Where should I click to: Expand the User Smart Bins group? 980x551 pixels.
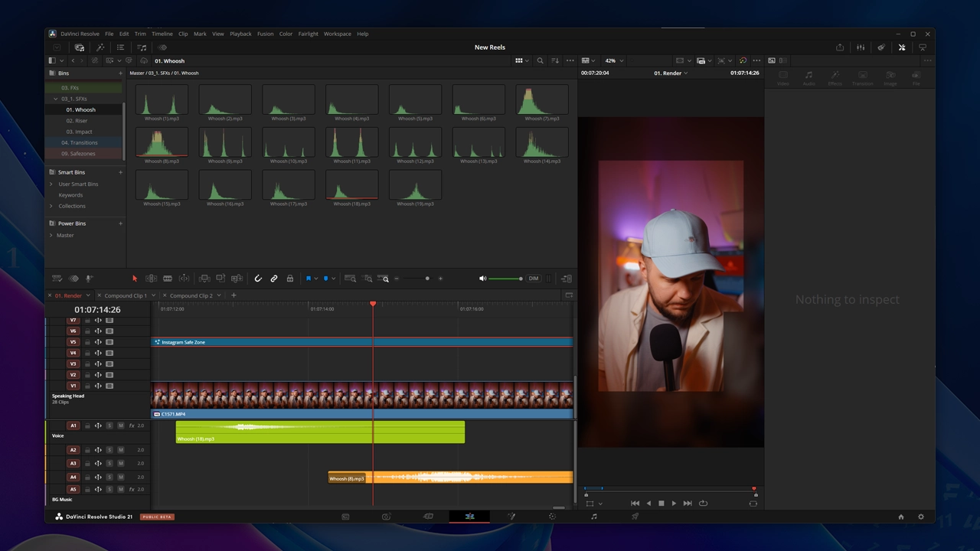51,184
